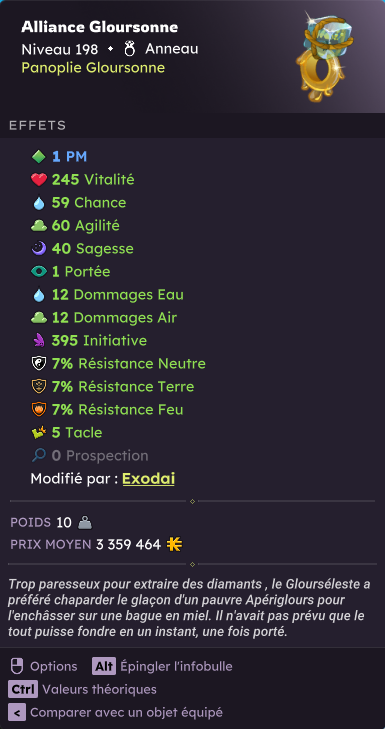Click the purple moon Sagesse icon
Screen dimensions: 385x729
pos(39,249)
